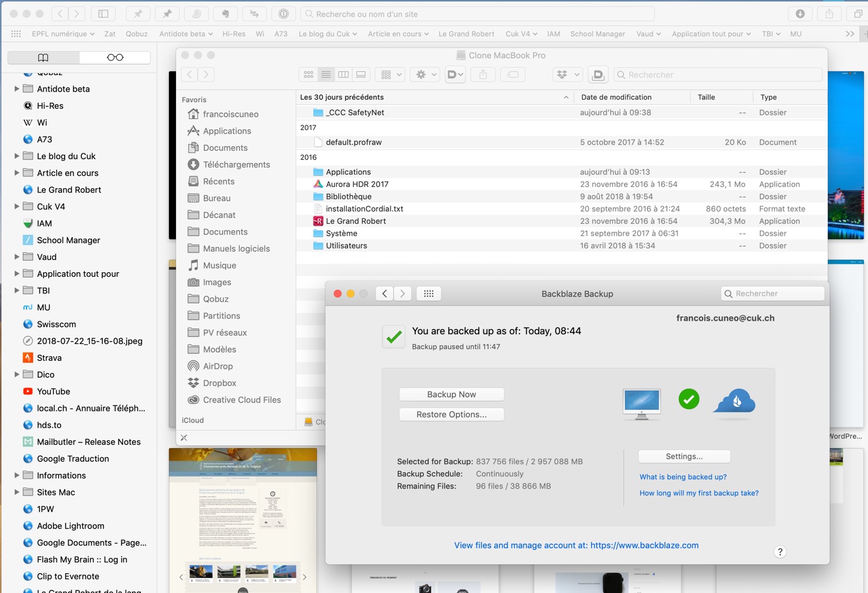Click Finder tag icon
The height and width of the screenshot is (593, 868).
click(512, 74)
